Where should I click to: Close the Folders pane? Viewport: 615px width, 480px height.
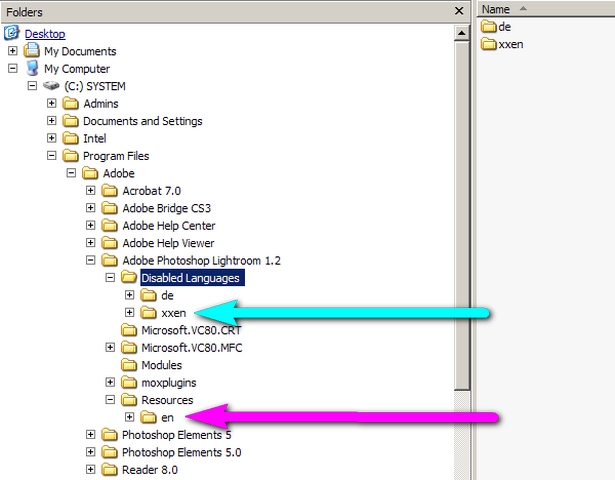[x=459, y=11]
